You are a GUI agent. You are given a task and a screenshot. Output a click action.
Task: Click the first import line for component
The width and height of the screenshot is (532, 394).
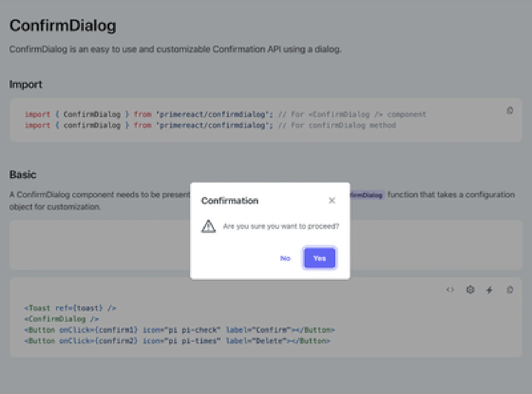pos(225,114)
